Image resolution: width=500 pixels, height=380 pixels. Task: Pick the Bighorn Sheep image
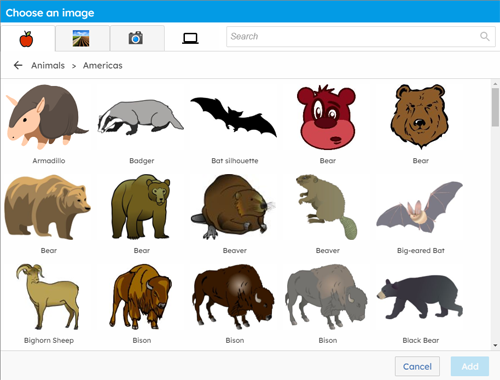47,297
